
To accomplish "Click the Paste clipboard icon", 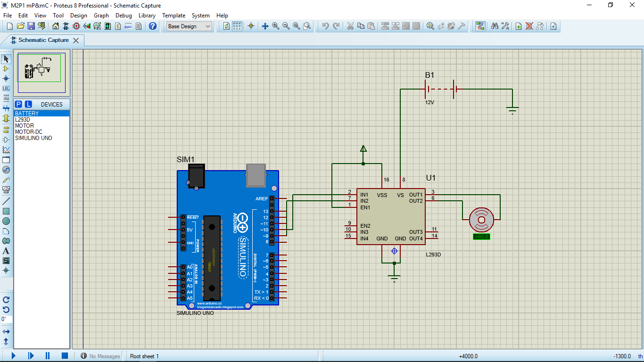I will tap(371, 26).
